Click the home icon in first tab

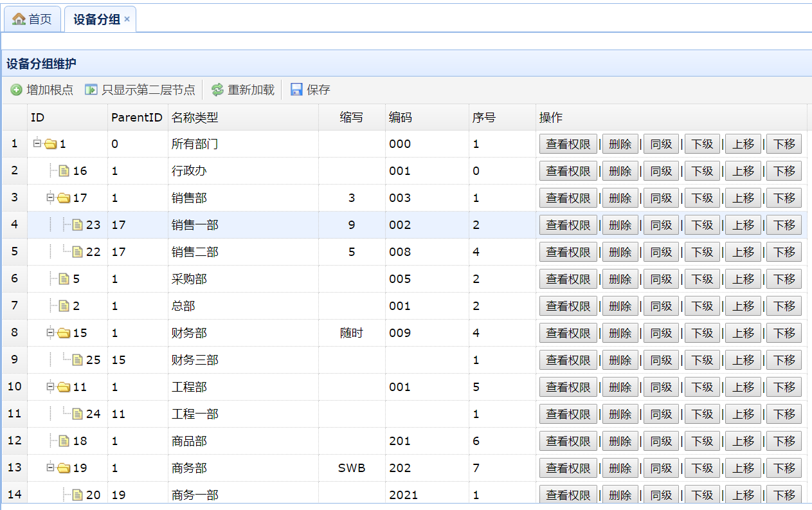tap(19, 19)
